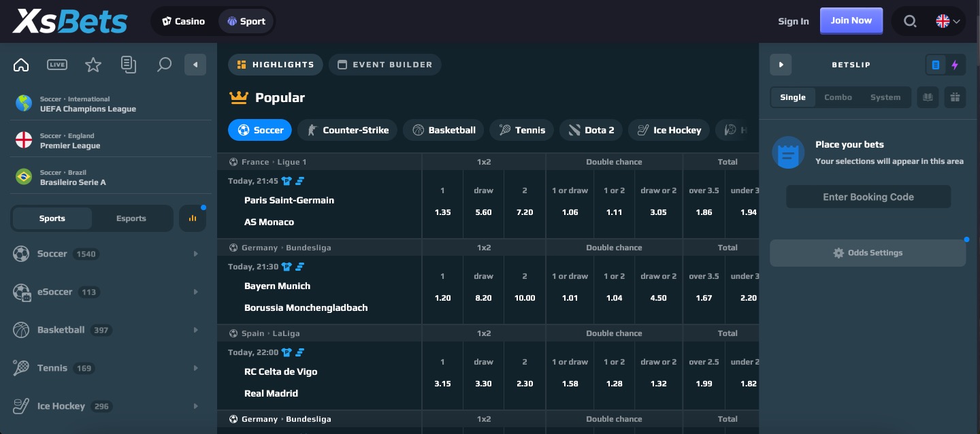Click the favorites star icon
Screen dimensions: 980x434
coord(93,65)
